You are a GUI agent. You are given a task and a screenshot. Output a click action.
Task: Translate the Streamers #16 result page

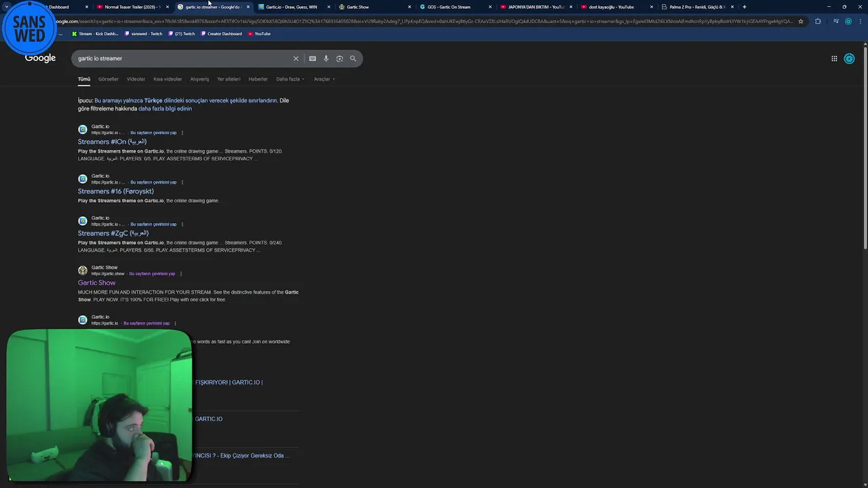[x=153, y=182]
